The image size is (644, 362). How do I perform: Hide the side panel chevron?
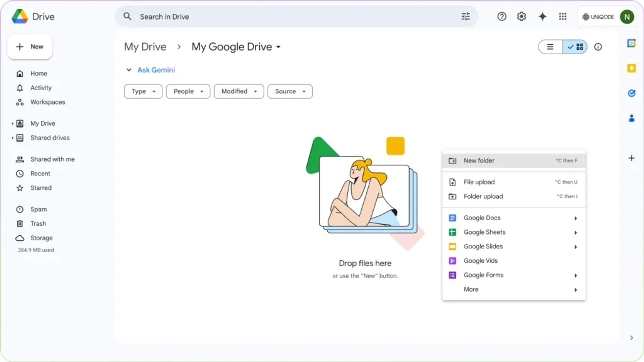[631, 338]
